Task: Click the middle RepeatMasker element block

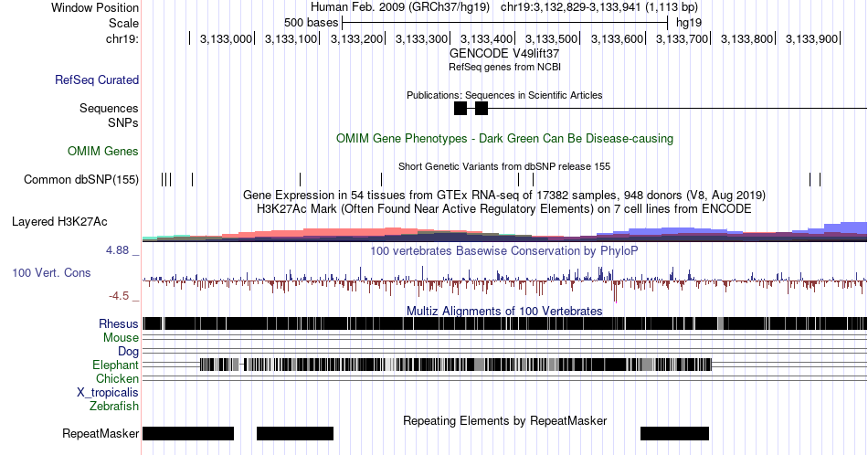Action: (295, 433)
